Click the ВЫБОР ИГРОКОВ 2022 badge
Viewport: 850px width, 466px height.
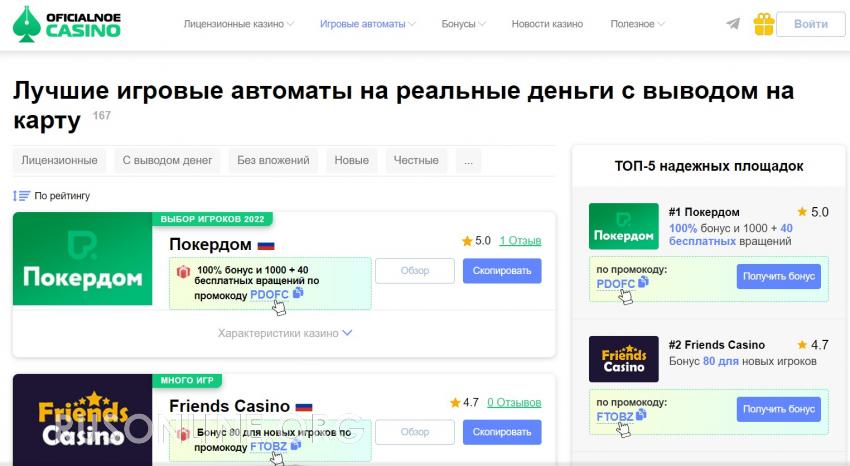click(x=212, y=219)
